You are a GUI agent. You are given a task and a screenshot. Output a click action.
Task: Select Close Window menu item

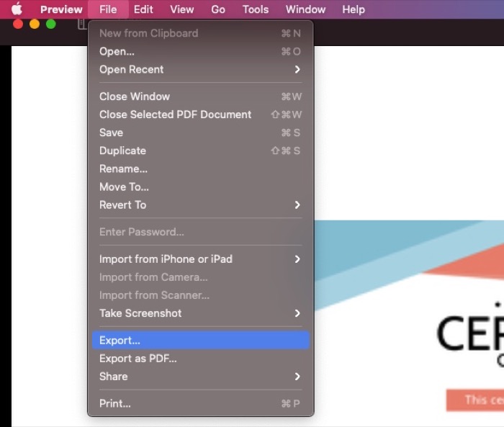tap(201, 96)
